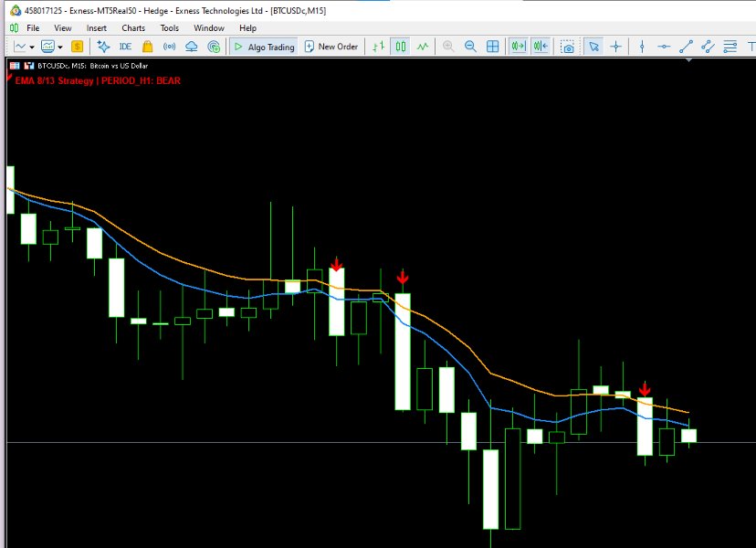Click the yellow dollar sign icon
Image resolution: width=756 pixels, height=548 pixels.
tap(77, 47)
